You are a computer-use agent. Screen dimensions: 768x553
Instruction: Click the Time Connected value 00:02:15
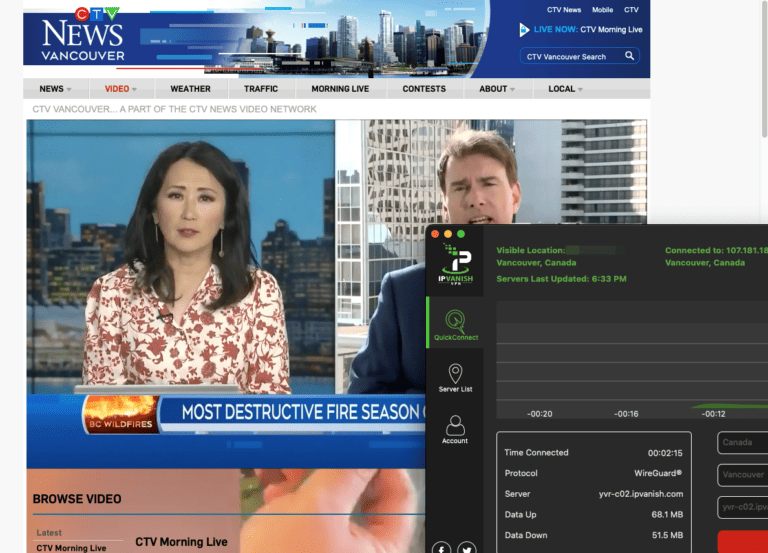pos(665,453)
